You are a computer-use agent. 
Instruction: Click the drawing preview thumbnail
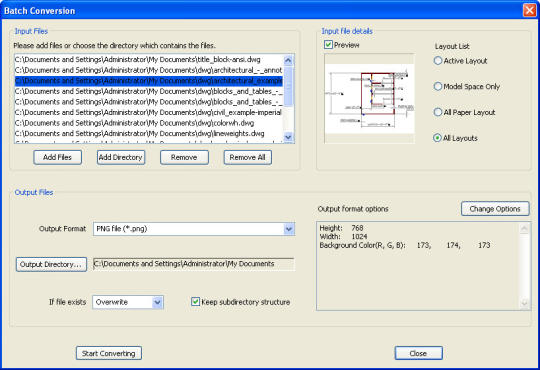(x=369, y=98)
